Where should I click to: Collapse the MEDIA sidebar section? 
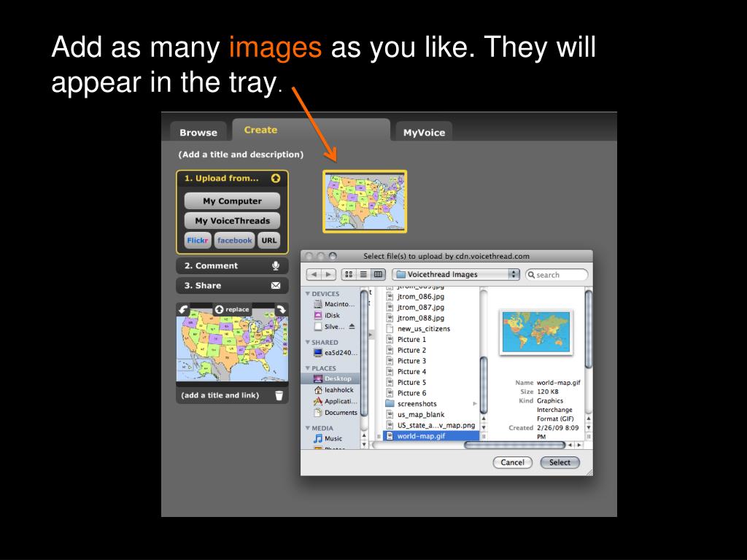pyautogui.click(x=308, y=428)
